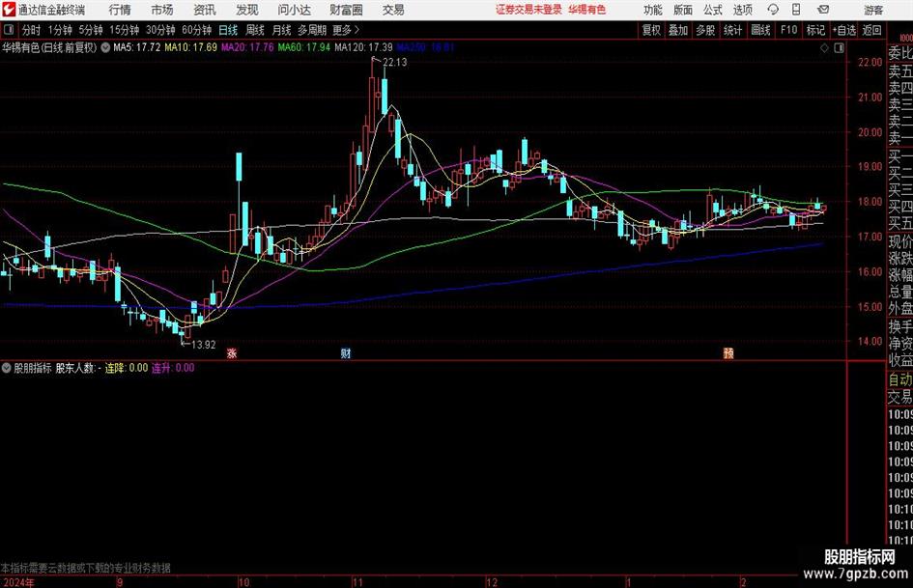Screen dimensions: 913x588
Task: Click the mobile phone icon
Action: click(796, 10)
